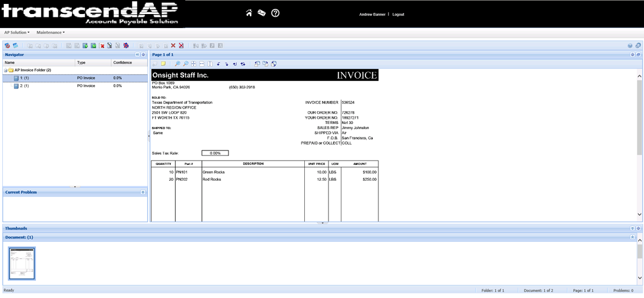This screenshot has height=298, width=644.
Task: Rotate all pages left icon
Action: pyautogui.click(x=257, y=63)
